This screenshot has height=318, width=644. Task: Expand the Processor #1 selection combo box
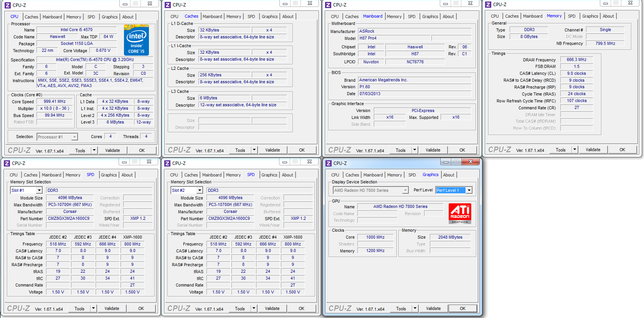coord(74,137)
